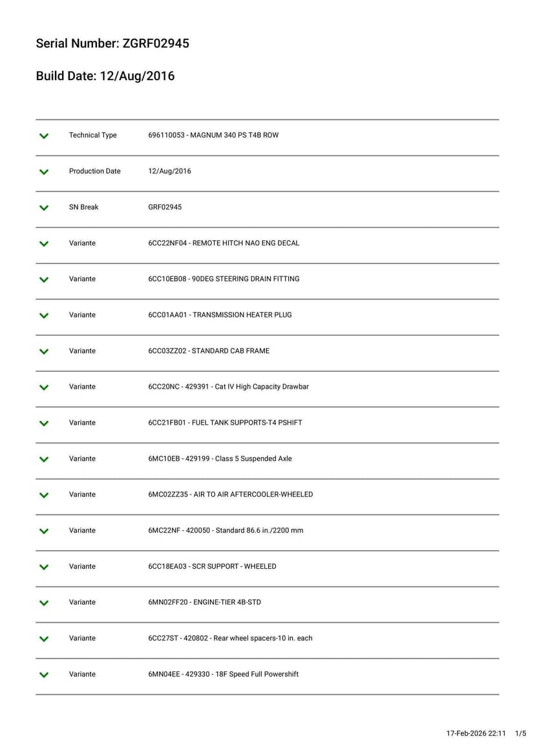
Task: Expand the STANDARD CAB FRAME chevron
Action: pos(44,351)
